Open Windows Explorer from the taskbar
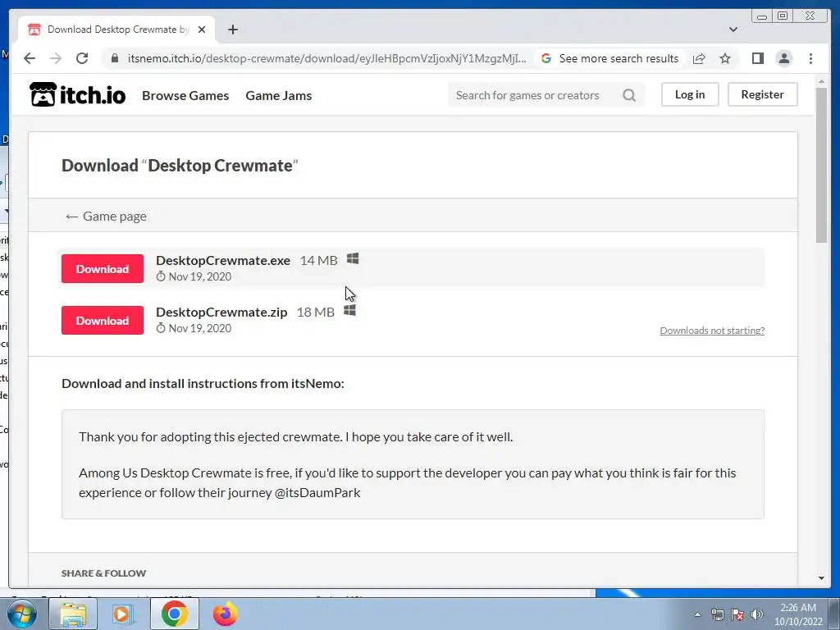840x630 pixels. click(x=73, y=614)
